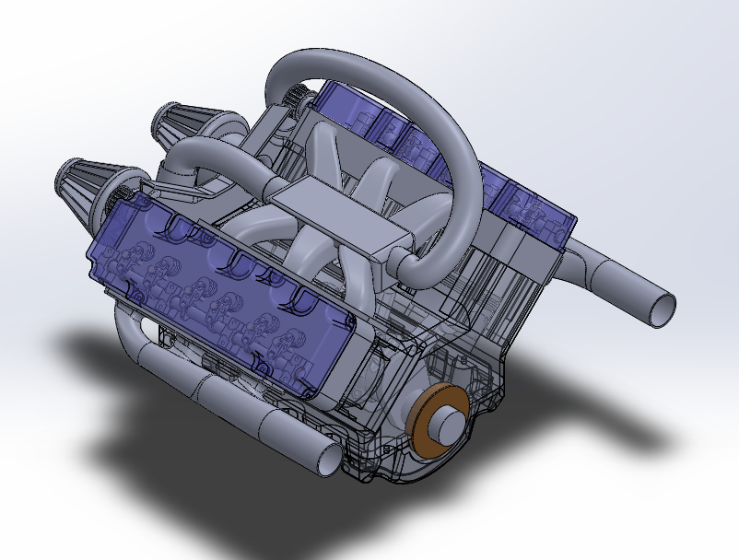This screenshot has height=560, width=739.
Task: Select the open end of right-side exhaust pipe
Action: [663, 309]
